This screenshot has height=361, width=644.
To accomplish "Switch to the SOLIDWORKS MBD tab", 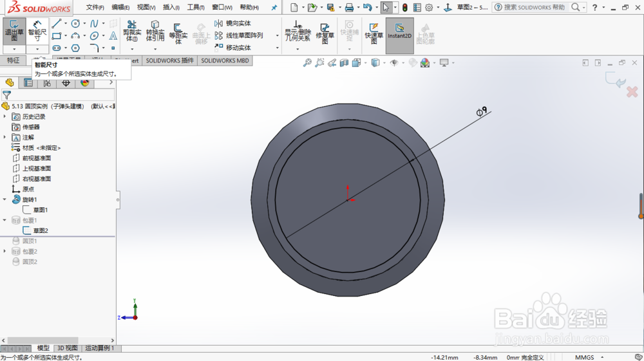I will coord(225,60).
